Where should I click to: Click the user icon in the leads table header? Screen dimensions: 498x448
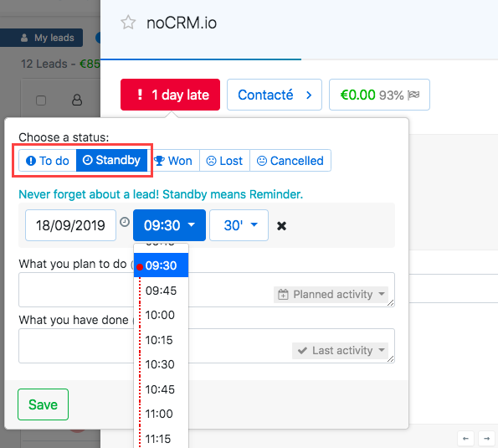click(77, 100)
